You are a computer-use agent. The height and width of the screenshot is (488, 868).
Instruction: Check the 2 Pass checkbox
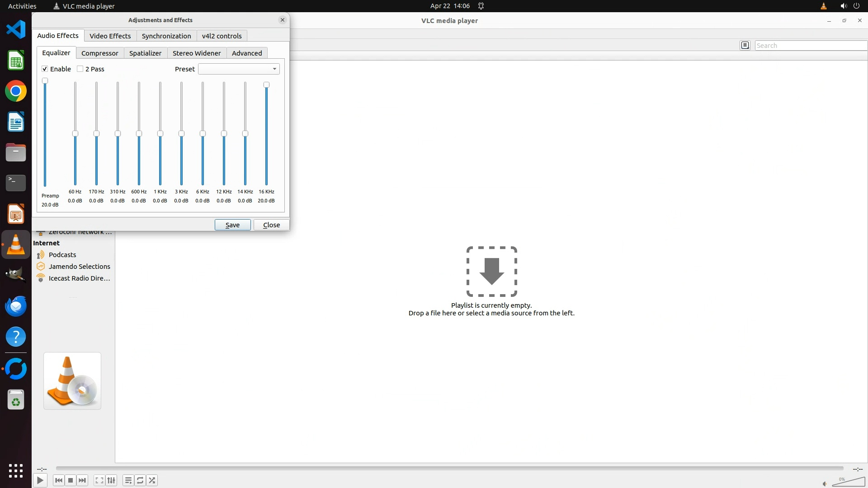click(80, 69)
